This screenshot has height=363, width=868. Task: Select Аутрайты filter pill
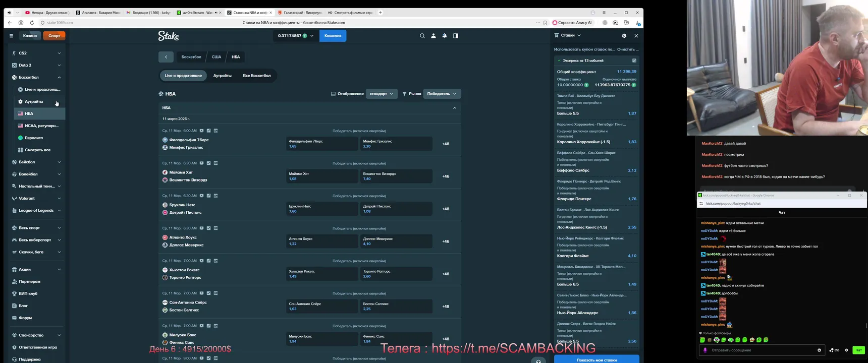(x=222, y=76)
